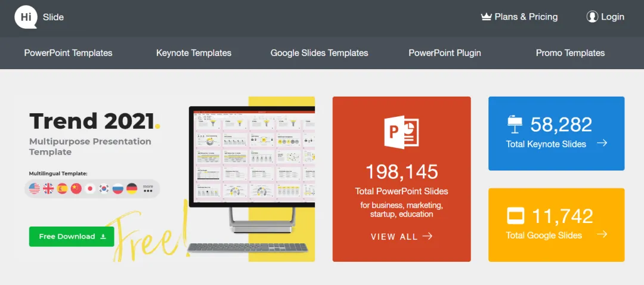Click the 11,742 Google Slides count

tap(563, 216)
